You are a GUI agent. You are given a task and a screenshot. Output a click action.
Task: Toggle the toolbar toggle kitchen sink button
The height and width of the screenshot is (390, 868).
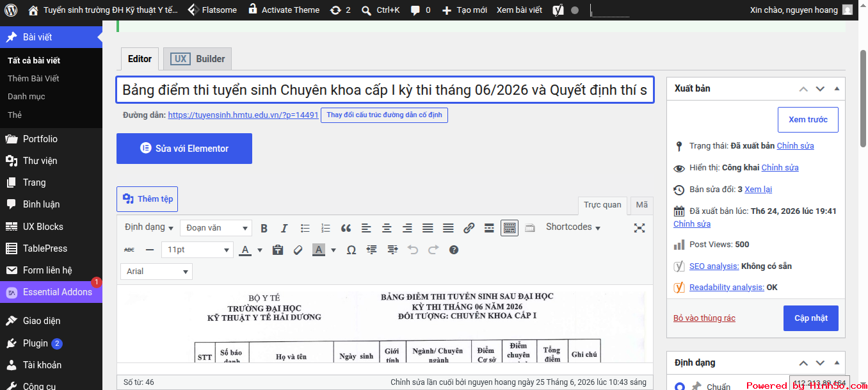510,228
